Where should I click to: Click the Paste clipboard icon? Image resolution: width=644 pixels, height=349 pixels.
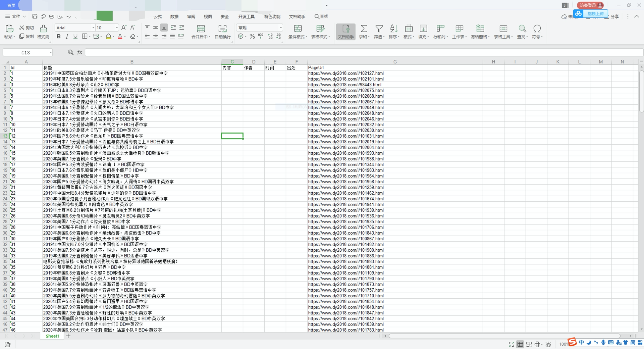click(9, 29)
